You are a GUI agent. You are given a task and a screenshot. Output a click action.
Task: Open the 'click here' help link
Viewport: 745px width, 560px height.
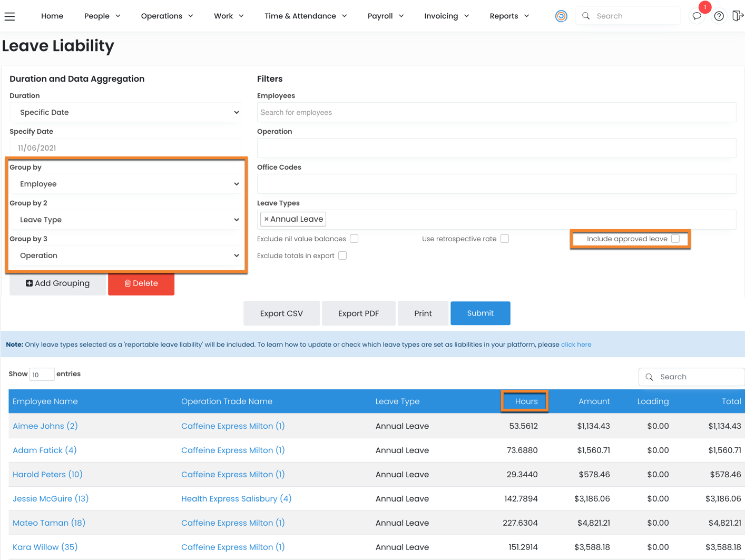click(576, 345)
